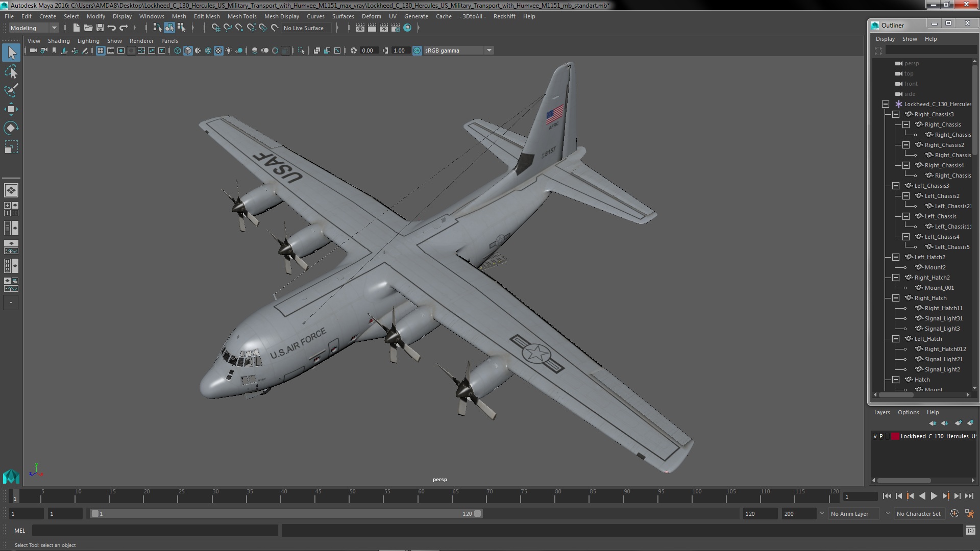Open the layer editor Options menu

pyautogui.click(x=908, y=412)
